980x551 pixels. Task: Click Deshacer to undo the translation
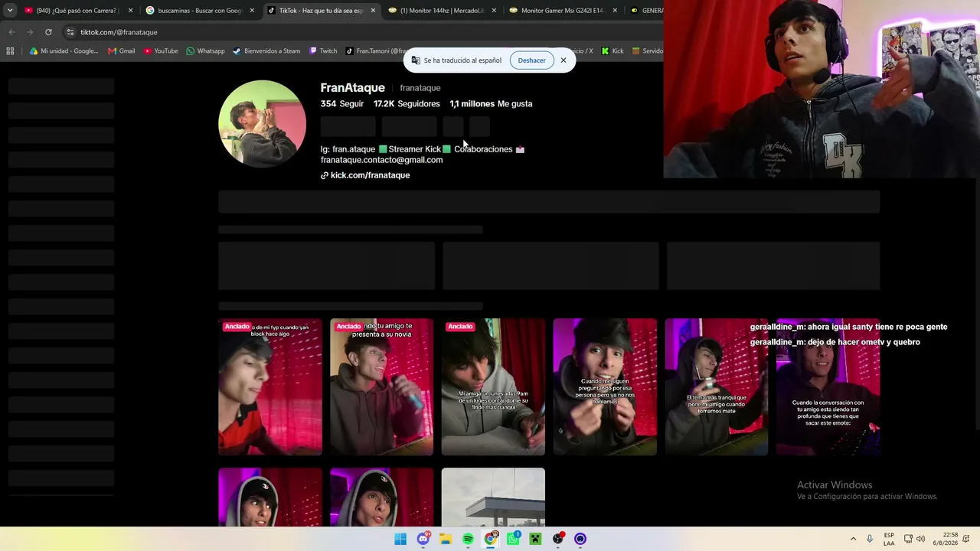[x=531, y=60]
